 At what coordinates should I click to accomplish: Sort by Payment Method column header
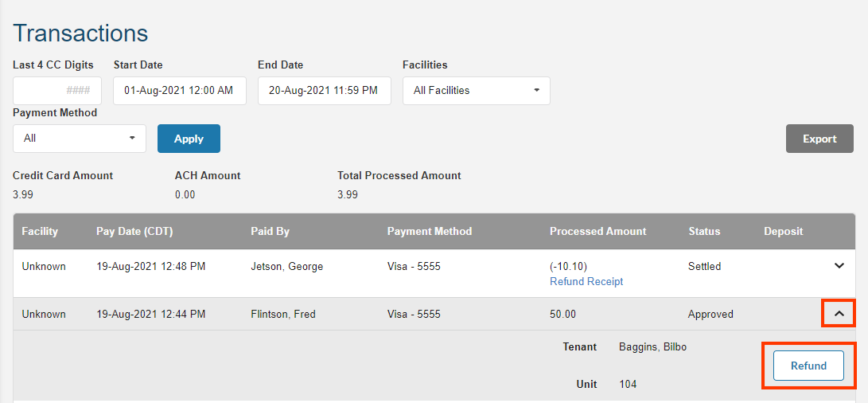[x=430, y=232]
